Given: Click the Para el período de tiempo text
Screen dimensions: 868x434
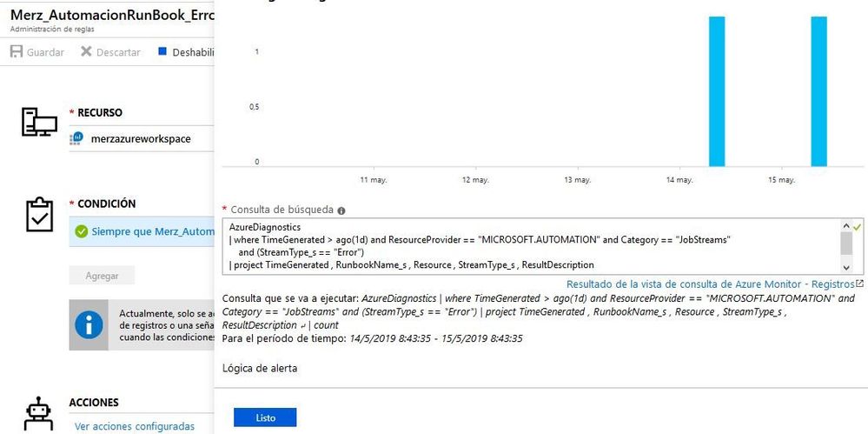Looking at the screenshot, I should click(372, 338).
